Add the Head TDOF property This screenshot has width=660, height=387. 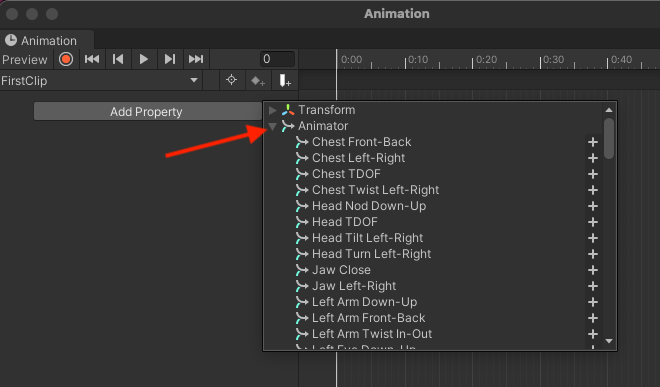pos(593,222)
